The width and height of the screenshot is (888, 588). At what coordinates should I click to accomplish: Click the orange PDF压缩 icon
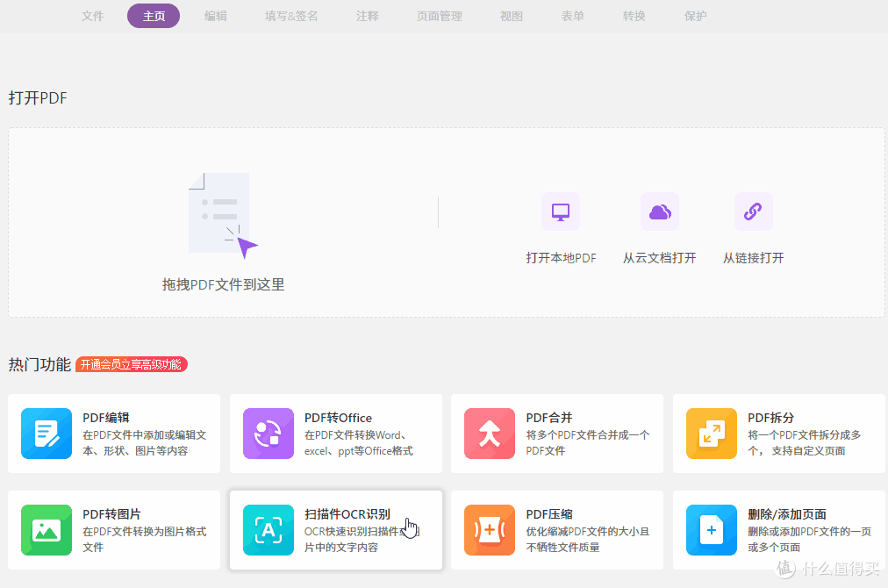[490, 530]
